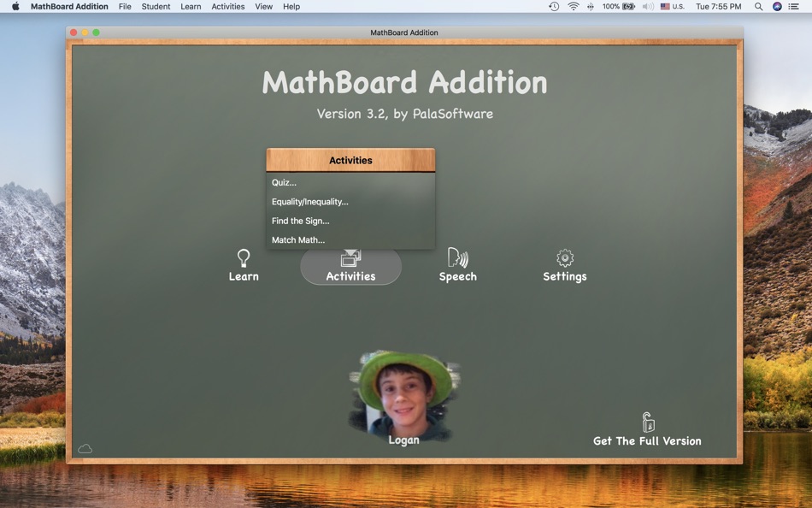Image resolution: width=812 pixels, height=508 pixels.
Task: Open the Help menu
Action: click(x=291, y=7)
